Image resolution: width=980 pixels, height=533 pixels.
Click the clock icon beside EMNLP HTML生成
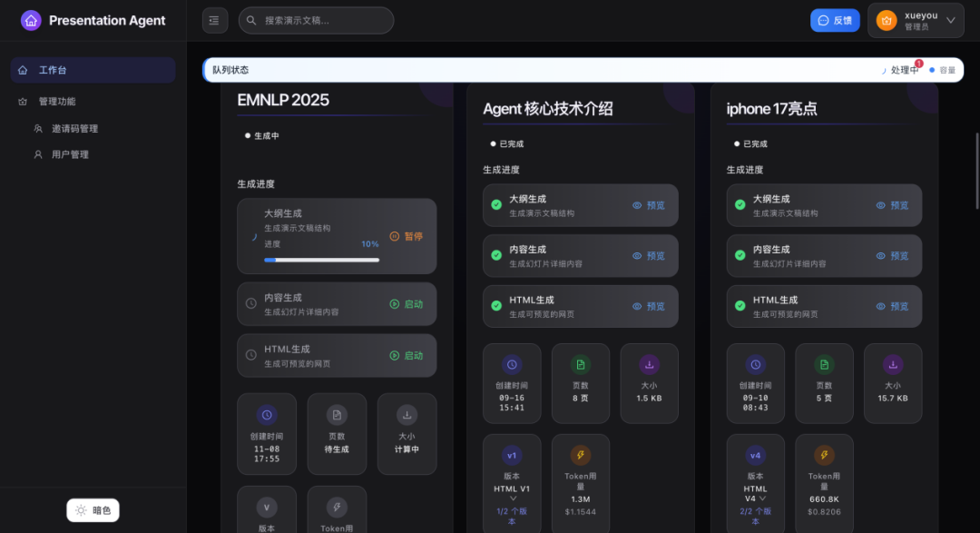(251, 355)
